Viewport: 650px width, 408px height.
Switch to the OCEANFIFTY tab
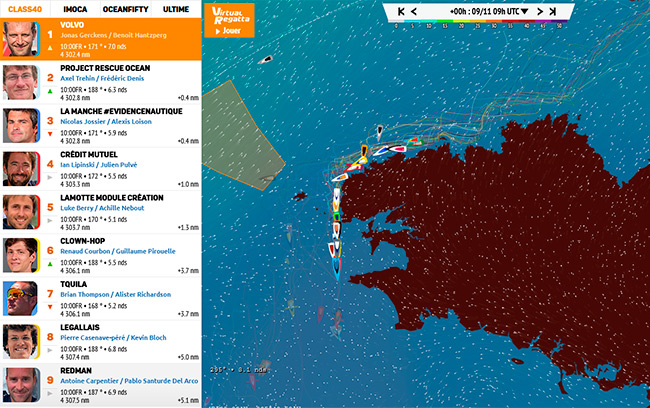pos(126,9)
